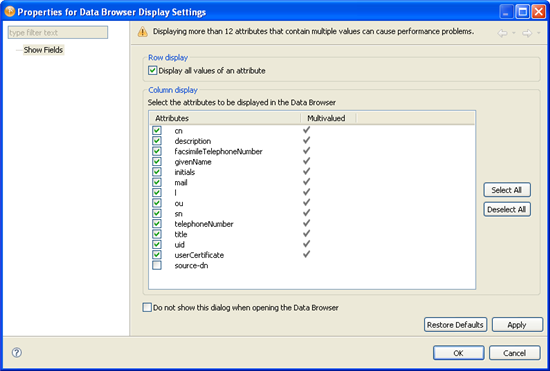Uncheck the givenName attribute checkbox
This screenshot has height=371, width=550.
[x=157, y=162]
